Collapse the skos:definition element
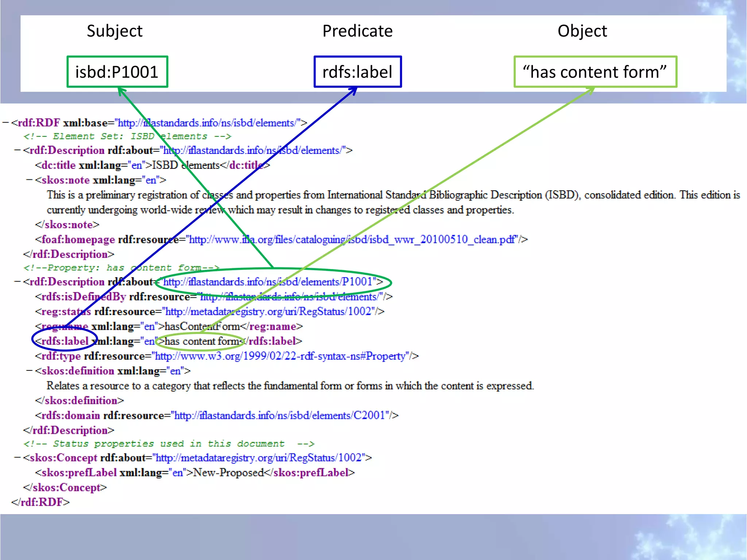 (29, 371)
